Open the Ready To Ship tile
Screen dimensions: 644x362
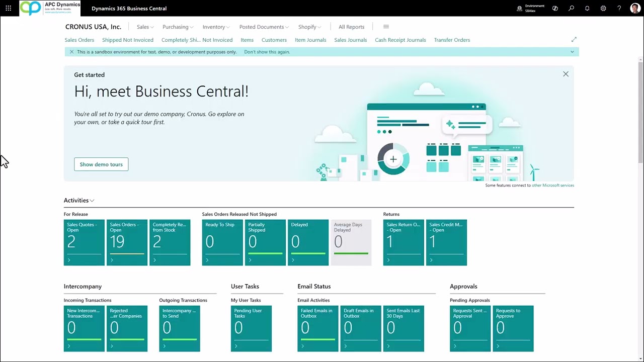click(x=222, y=242)
